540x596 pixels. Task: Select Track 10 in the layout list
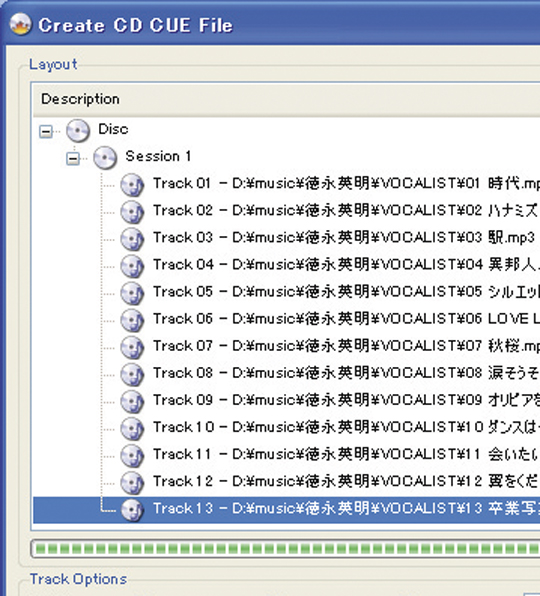click(346, 427)
